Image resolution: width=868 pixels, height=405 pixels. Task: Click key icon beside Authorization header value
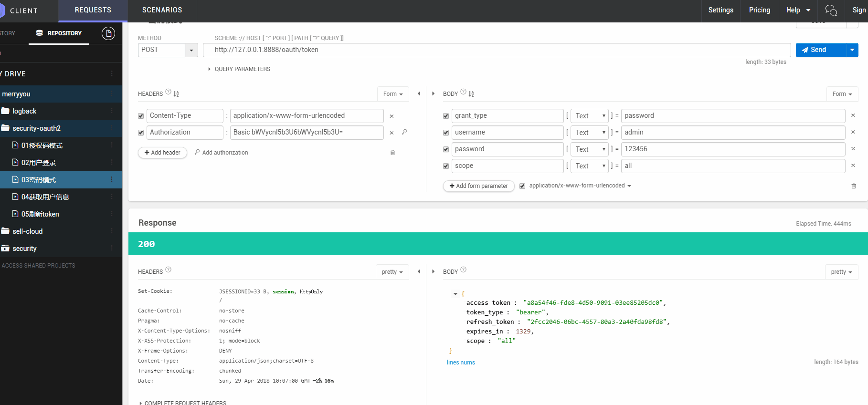pos(404,132)
